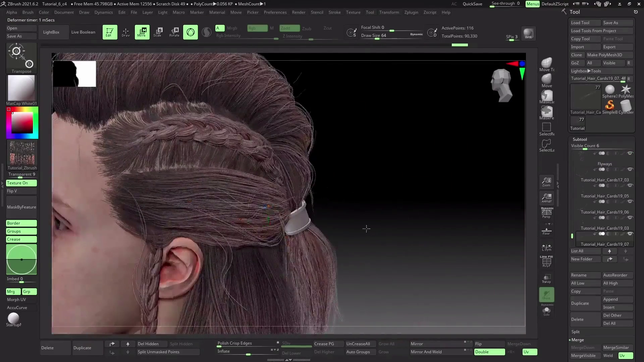Click the MergeVisible button
Viewport: 644px width, 362px height.
(585, 356)
